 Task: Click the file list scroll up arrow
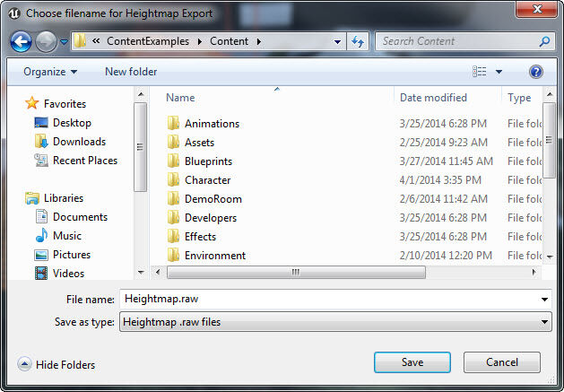pyautogui.click(x=550, y=94)
